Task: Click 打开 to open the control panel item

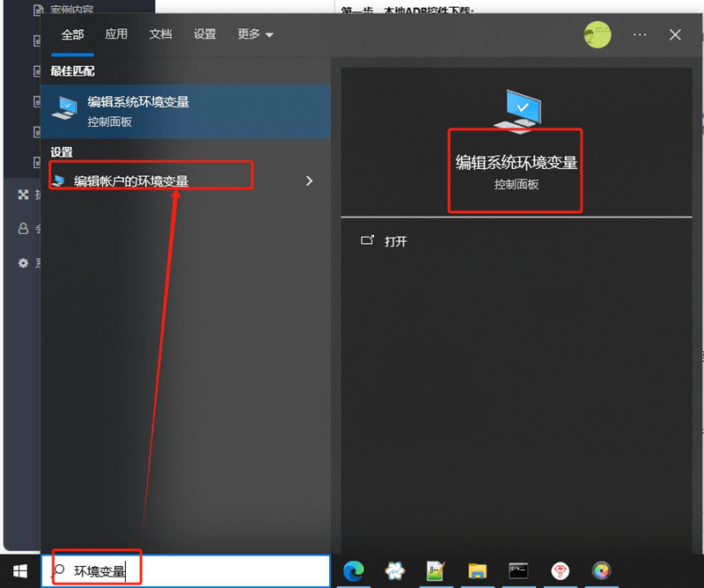Action: click(395, 242)
